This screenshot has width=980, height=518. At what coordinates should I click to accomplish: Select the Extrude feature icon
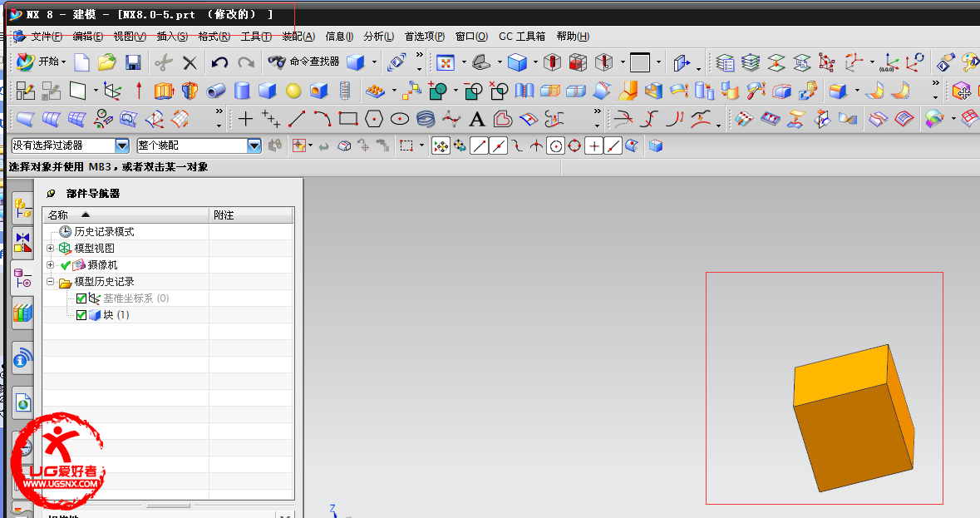coord(164,91)
